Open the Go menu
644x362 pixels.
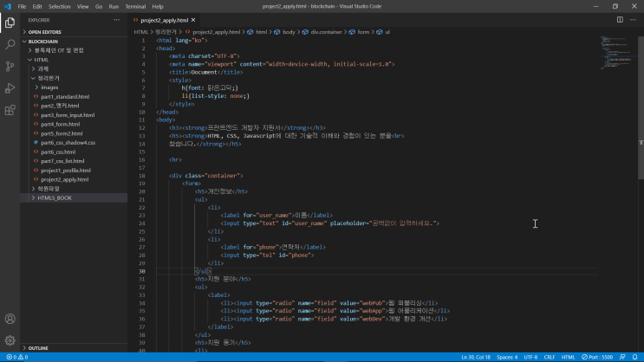pos(99,7)
